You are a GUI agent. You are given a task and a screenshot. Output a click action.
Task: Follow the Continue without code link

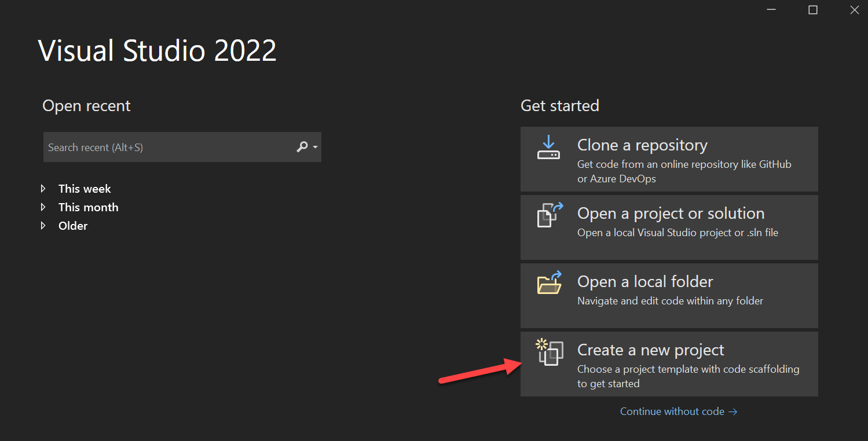click(679, 411)
